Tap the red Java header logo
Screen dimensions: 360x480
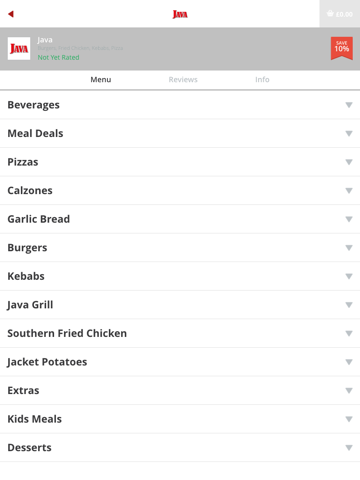tap(180, 14)
